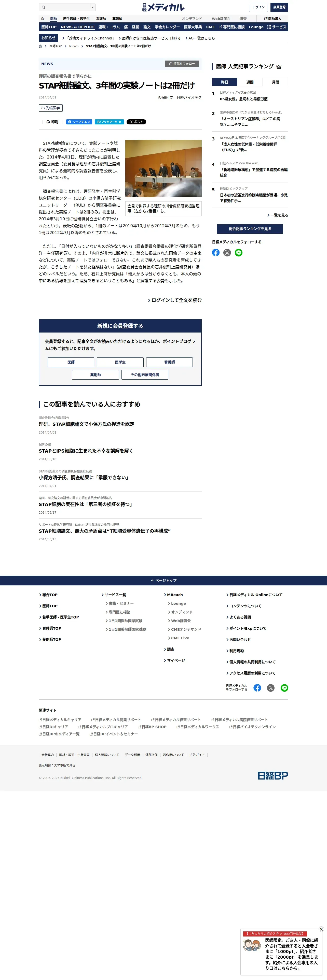Screen dimensions: 327x980
Task: Click sidebar LINE follow icon
Action: 239,253
